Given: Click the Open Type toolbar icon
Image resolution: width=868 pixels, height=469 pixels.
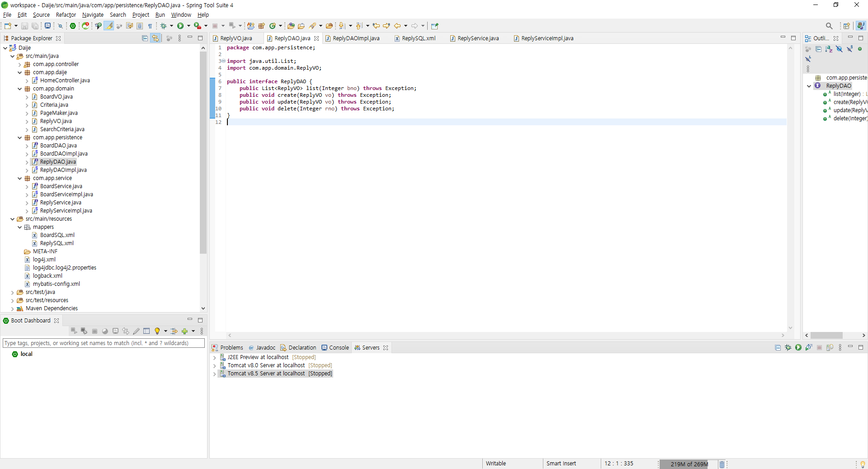Looking at the screenshot, I should (x=291, y=26).
